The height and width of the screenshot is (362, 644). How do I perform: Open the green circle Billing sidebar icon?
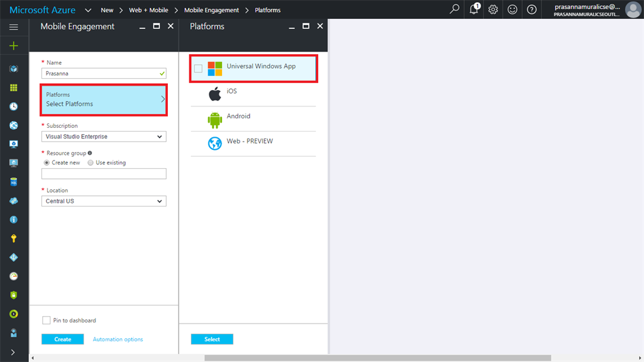click(14, 314)
